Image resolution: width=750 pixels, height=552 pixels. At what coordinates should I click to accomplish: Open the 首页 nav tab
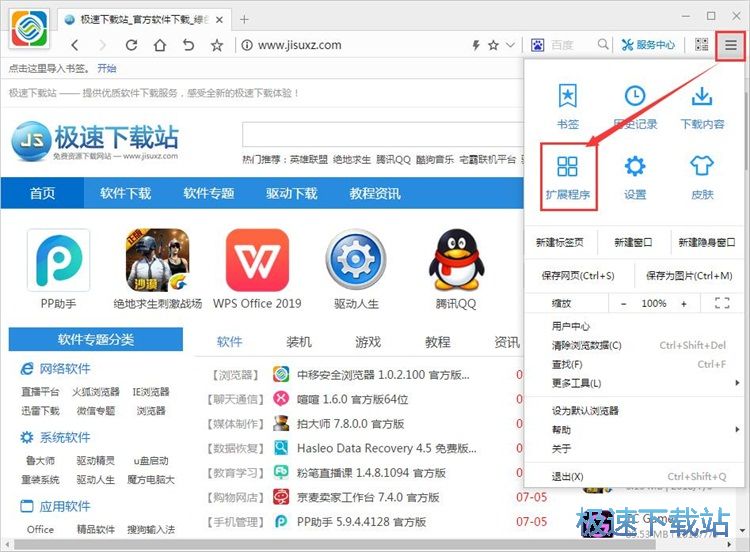coord(42,193)
